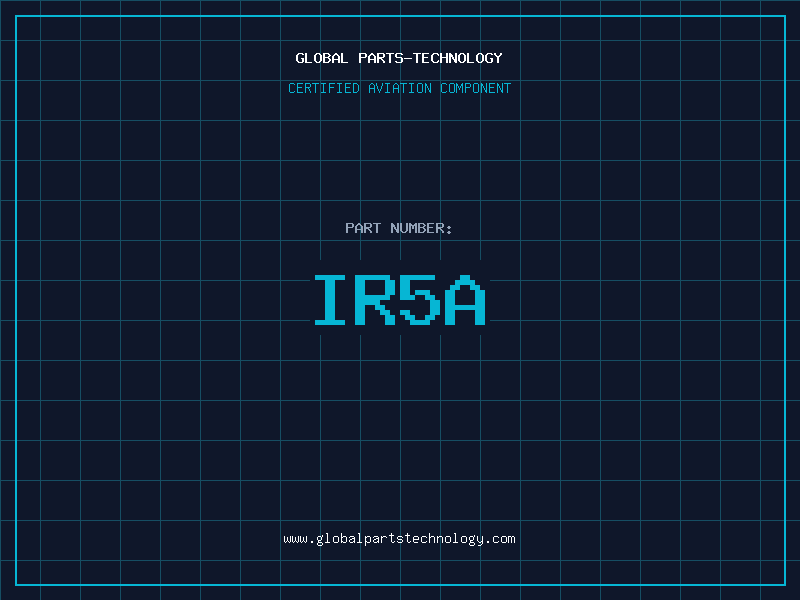Select the large IR5A part number text

399,300
